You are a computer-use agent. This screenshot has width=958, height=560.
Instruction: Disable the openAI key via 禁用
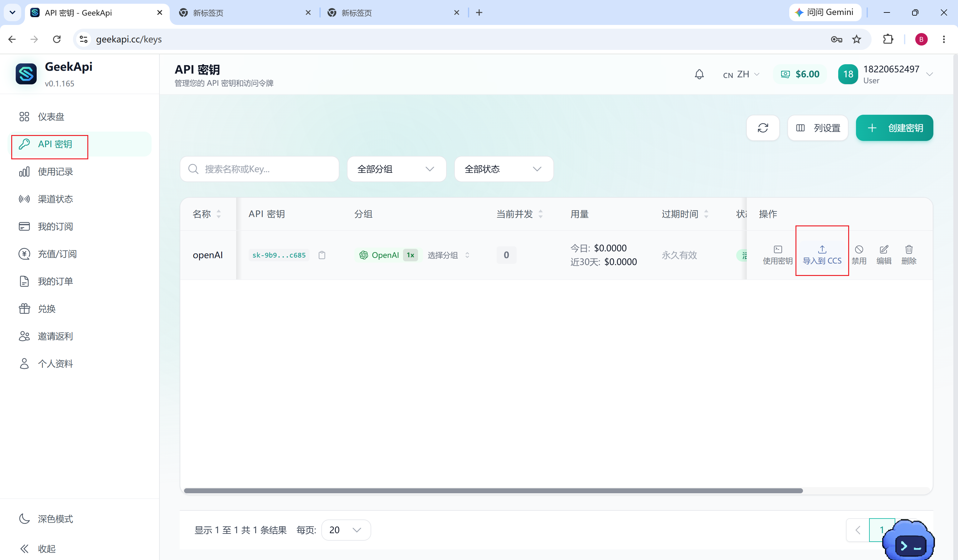858,254
